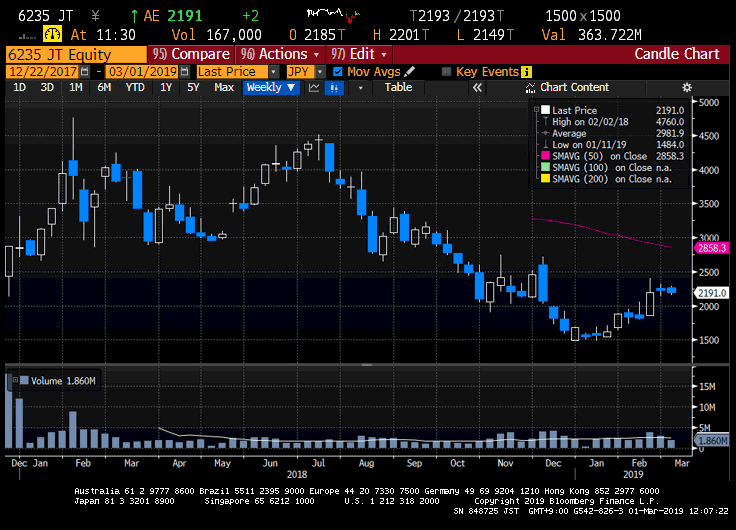Open the JPY currency dropdown

click(319, 72)
